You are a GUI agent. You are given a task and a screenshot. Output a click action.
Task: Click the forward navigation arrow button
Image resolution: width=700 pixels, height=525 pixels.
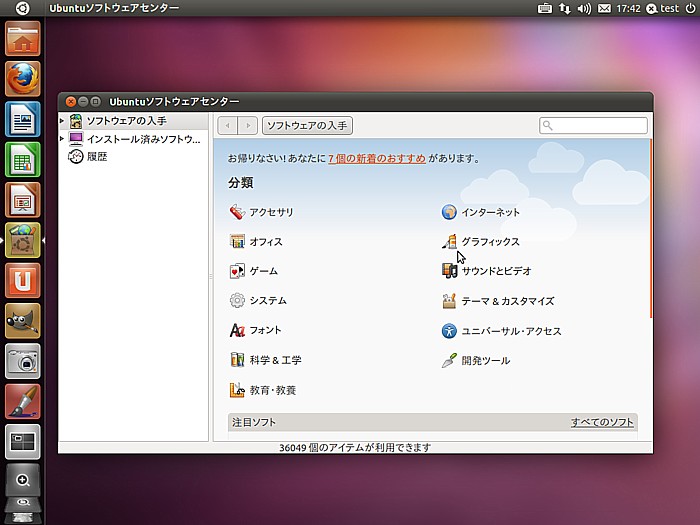click(248, 125)
